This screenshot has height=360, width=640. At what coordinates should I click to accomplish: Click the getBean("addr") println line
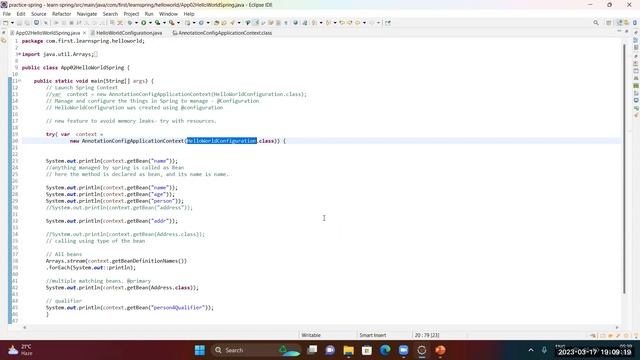click(112, 221)
